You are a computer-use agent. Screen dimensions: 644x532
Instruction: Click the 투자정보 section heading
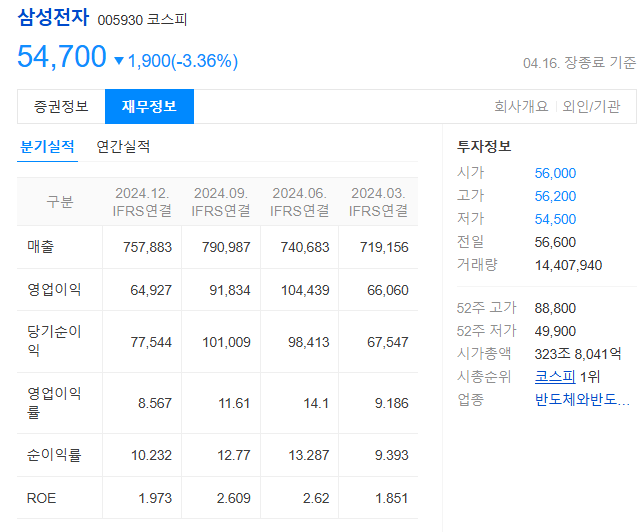[484, 147]
